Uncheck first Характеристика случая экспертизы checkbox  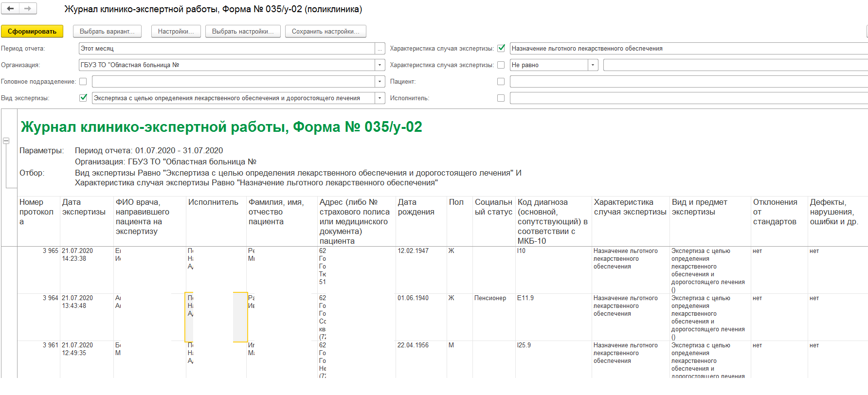[x=501, y=48]
